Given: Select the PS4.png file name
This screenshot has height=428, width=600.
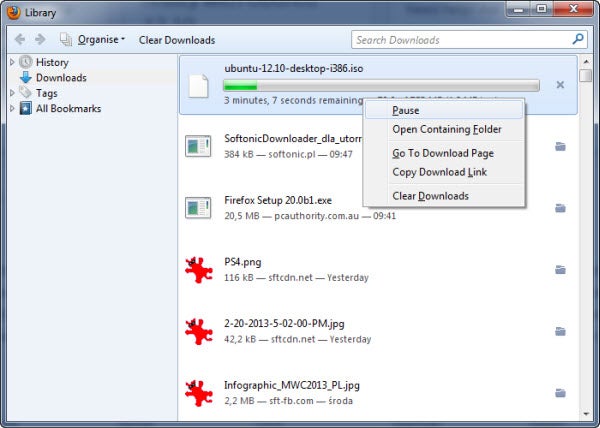Looking at the screenshot, I should (243, 262).
